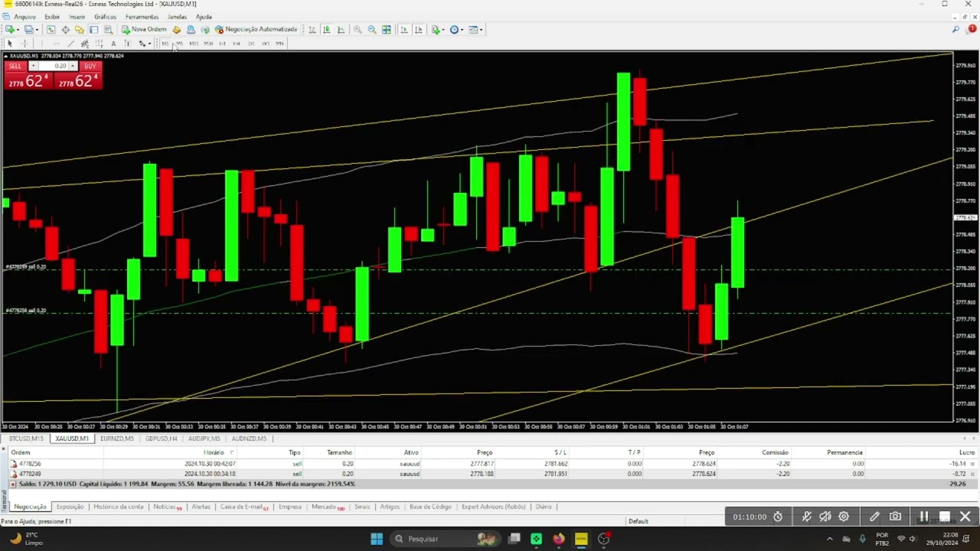980x551 pixels.
Task: Pick the text 'A' drawing tool
Action: click(x=113, y=44)
